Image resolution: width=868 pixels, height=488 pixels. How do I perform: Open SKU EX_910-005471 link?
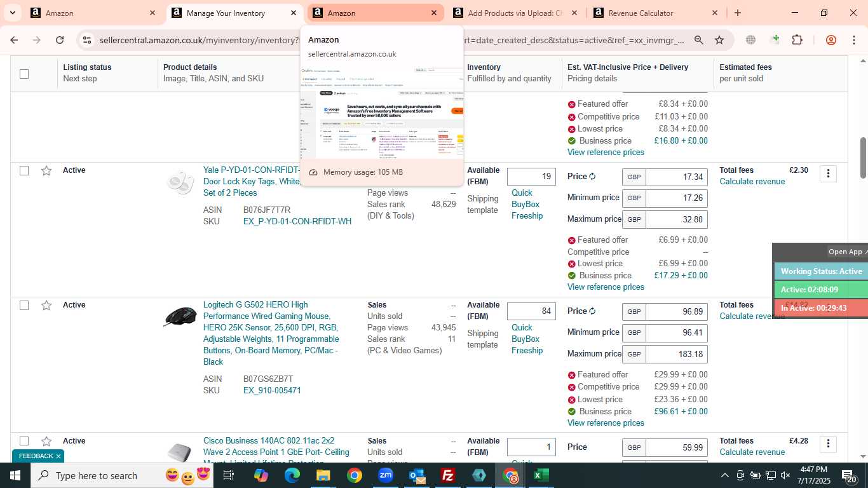pyautogui.click(x=272, y=391)
